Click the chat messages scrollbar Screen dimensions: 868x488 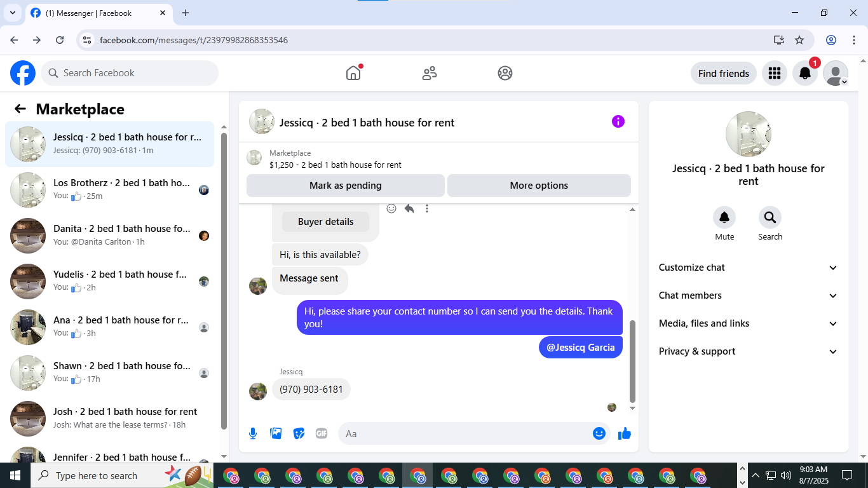click(632, 361)
